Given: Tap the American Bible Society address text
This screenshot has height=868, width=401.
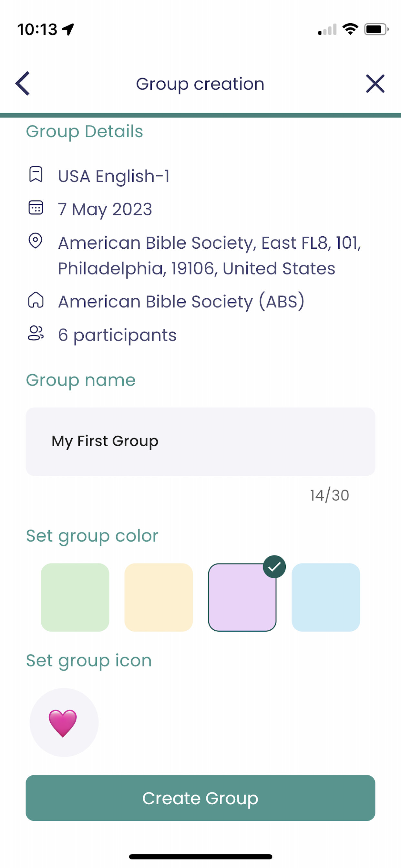Looking at the screenshot, I should point(210,255).
